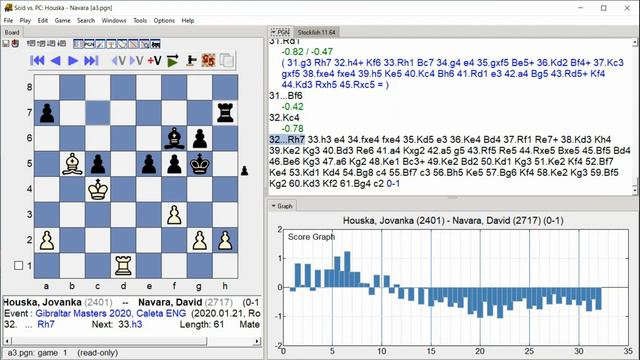Click the black king on g5
640x360 pixels.
tap(200, 164)
